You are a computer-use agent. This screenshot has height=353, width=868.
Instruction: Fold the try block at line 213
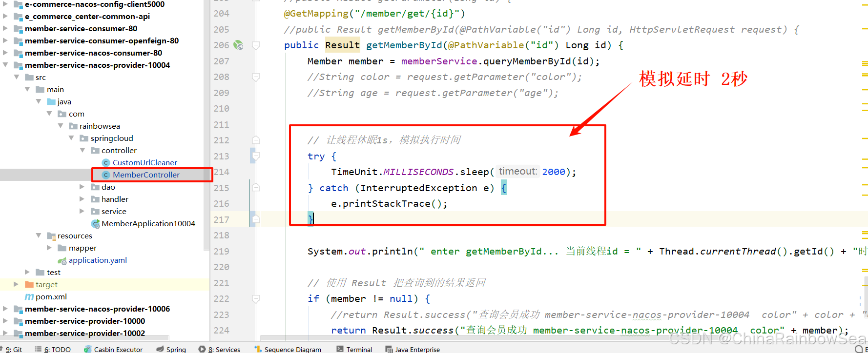point(256,156)
